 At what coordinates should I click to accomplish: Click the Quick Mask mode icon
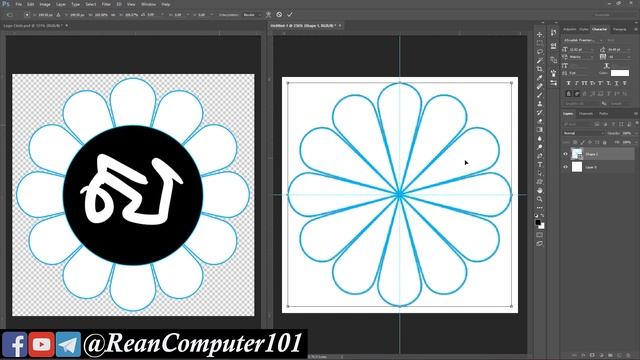coord(540,235)
